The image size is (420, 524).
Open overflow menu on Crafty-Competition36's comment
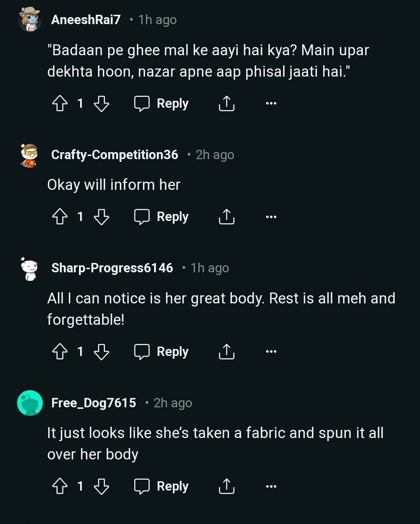coord(271,217)
